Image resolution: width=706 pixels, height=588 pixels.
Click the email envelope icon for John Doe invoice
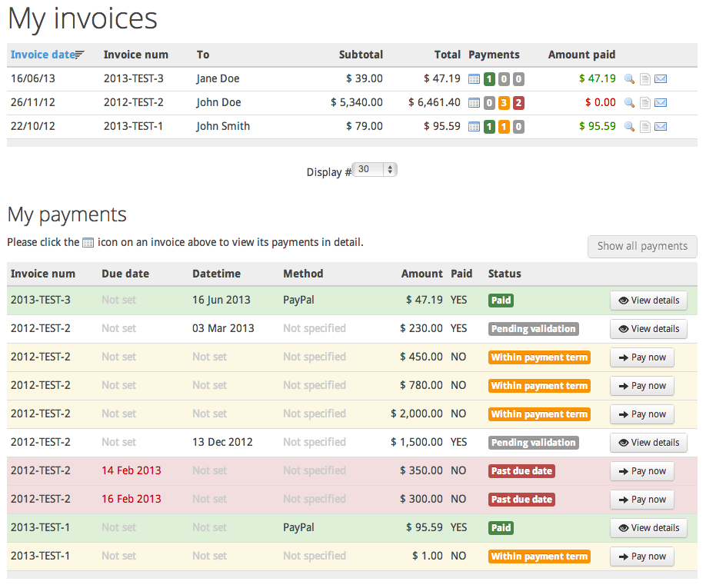point(661,103)
